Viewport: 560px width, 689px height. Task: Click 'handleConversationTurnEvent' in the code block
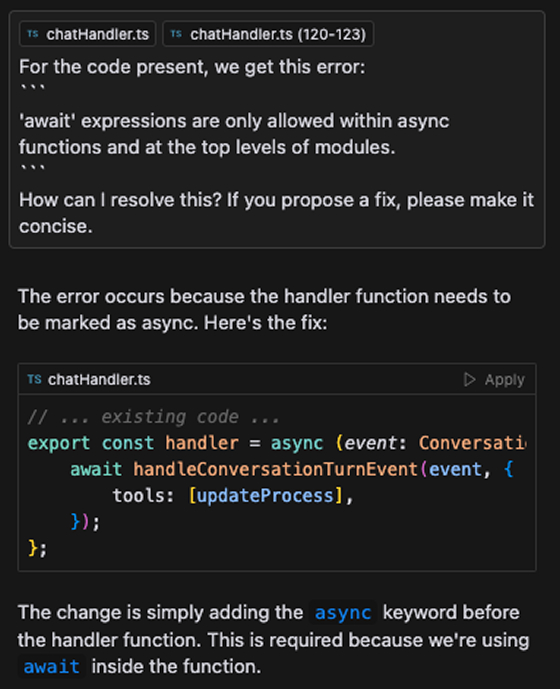(x=275, y=469)
